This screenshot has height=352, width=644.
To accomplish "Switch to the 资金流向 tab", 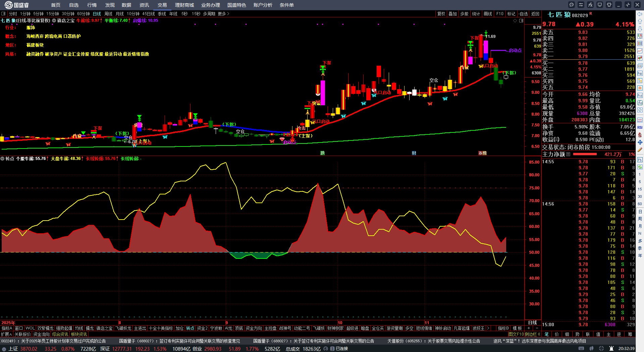I will (41, 334).
